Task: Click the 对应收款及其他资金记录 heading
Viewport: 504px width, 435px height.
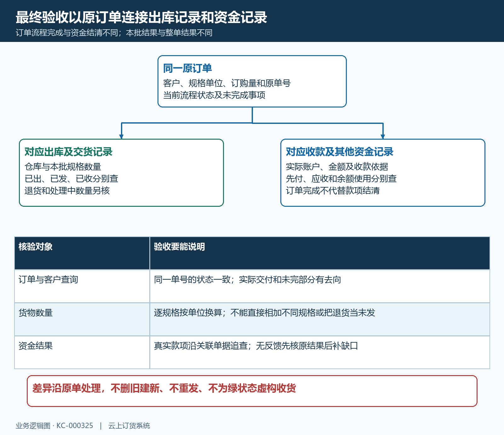Action: 340,152
